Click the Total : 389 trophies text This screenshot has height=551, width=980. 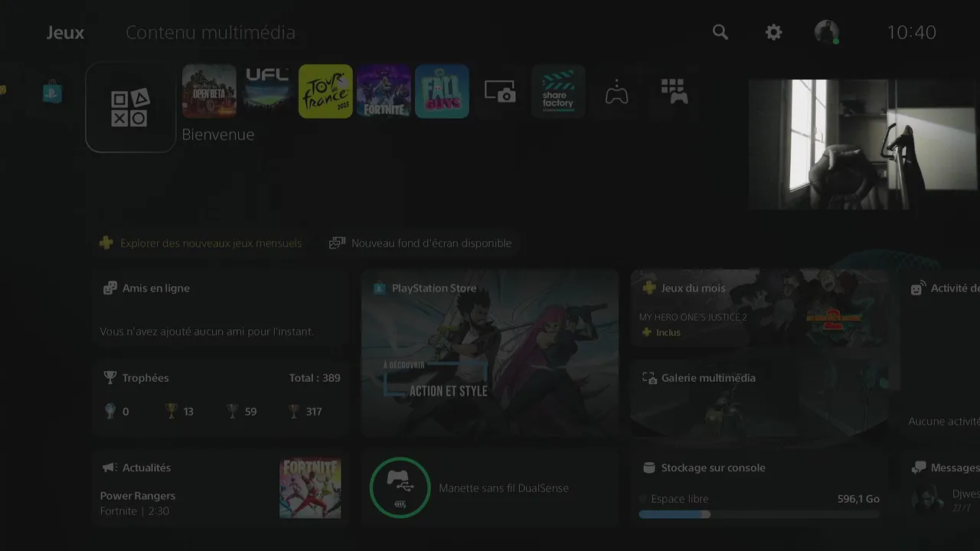(x=315, y=378)
